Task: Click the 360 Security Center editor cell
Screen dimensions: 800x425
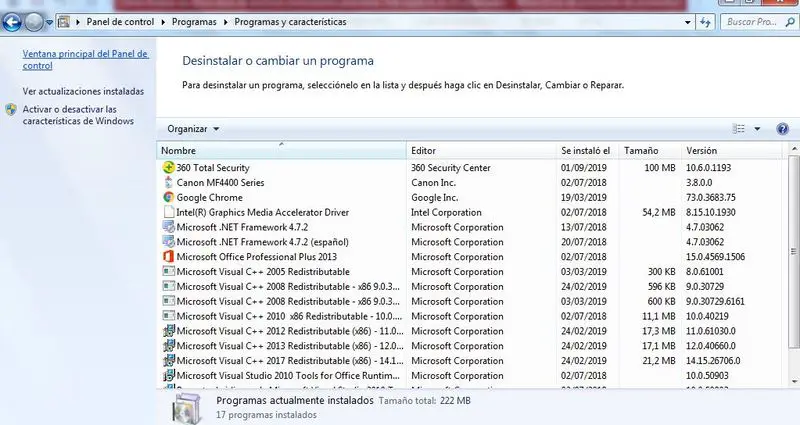Action: pyautogui.click(x=451, y=167)
